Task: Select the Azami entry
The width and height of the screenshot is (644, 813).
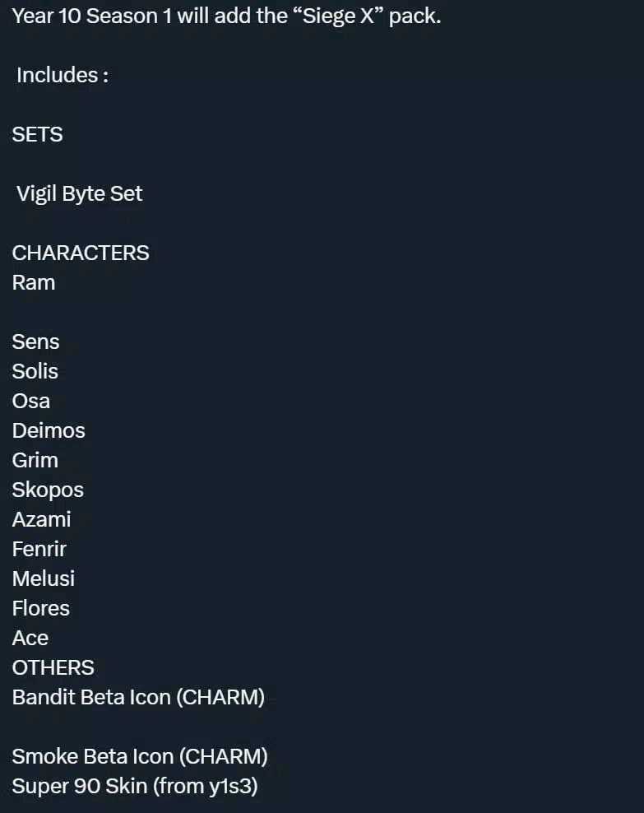Action: pos(41,519)
